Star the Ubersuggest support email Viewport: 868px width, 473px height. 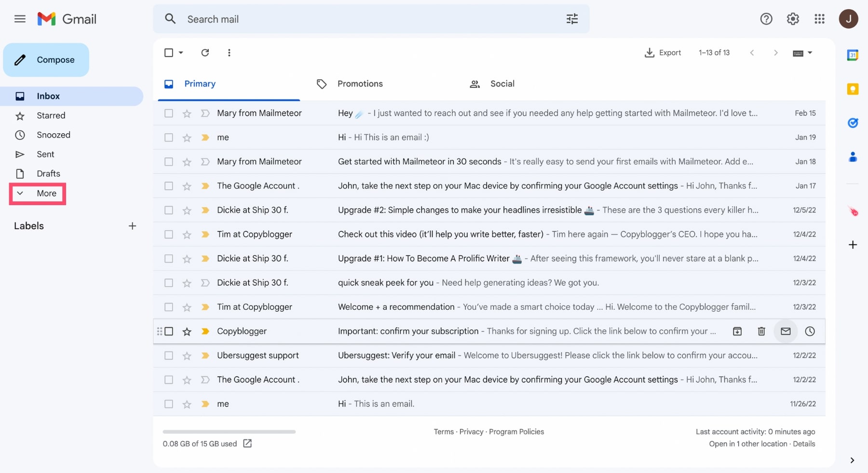[187, 356]
